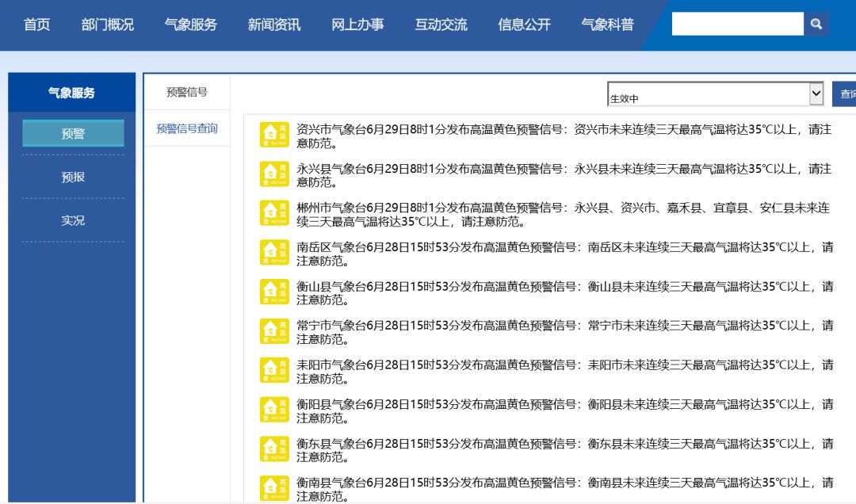Click the heat warning icon for 衡东县

point(274,449)
